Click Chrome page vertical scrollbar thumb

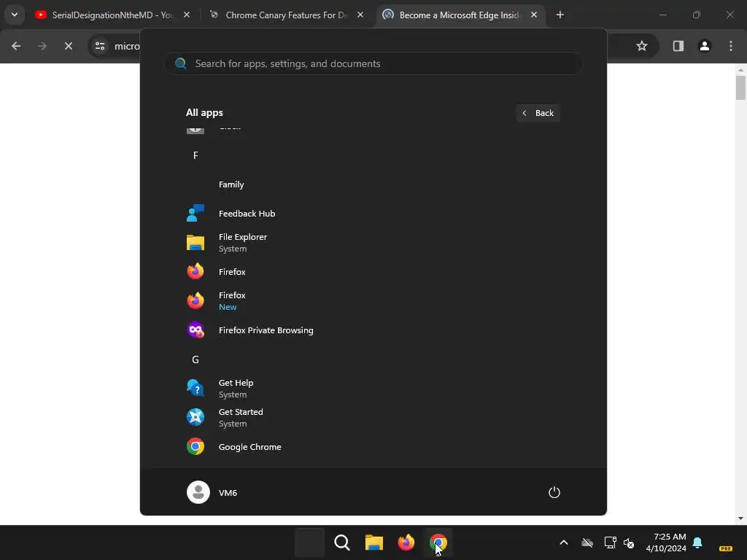[x=740, y=87]
